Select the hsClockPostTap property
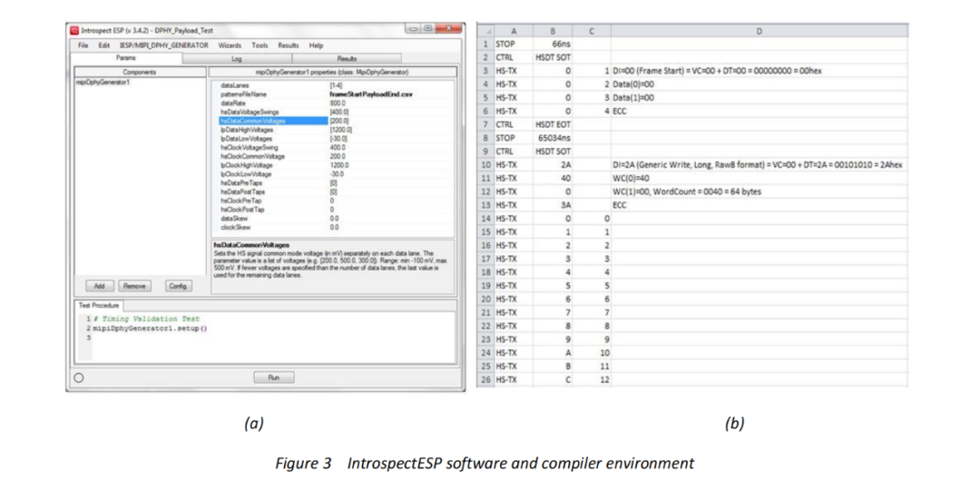 (242, 210)
